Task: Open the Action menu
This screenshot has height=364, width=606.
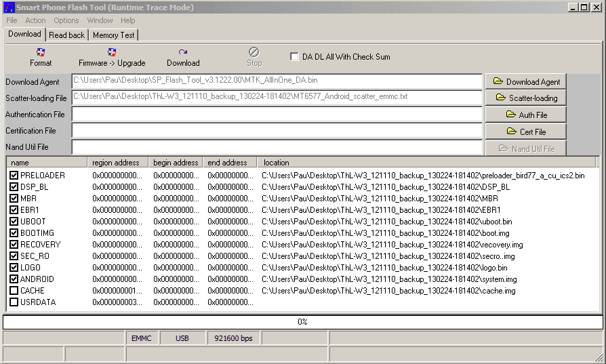Action: point(35,20)
